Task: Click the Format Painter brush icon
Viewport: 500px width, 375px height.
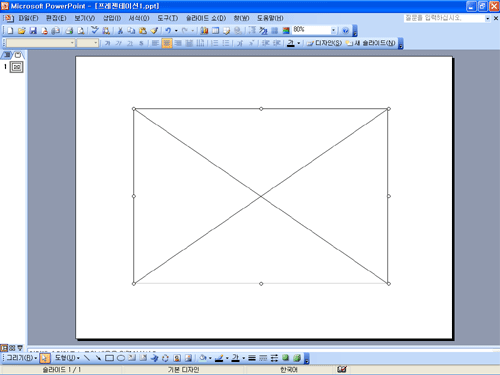Action: tap(154, 31)
